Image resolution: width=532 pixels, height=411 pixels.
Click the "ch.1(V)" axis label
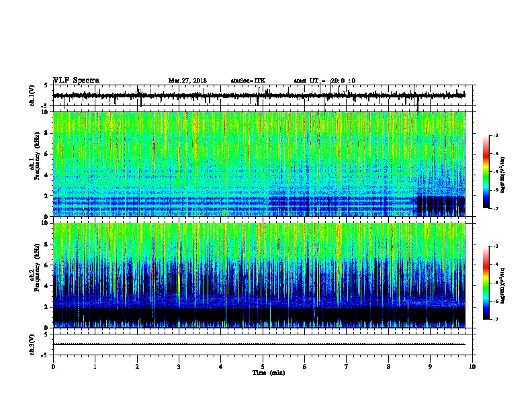(32, 95)
